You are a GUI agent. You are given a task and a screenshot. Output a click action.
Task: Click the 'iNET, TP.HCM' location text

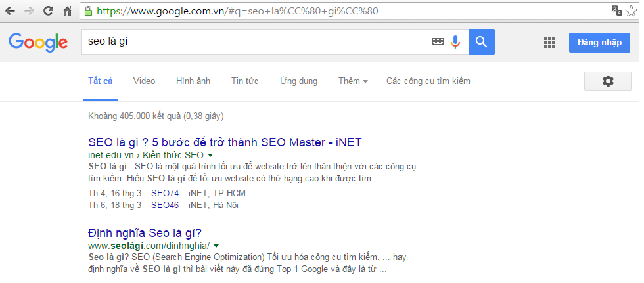tap(217, 193)
